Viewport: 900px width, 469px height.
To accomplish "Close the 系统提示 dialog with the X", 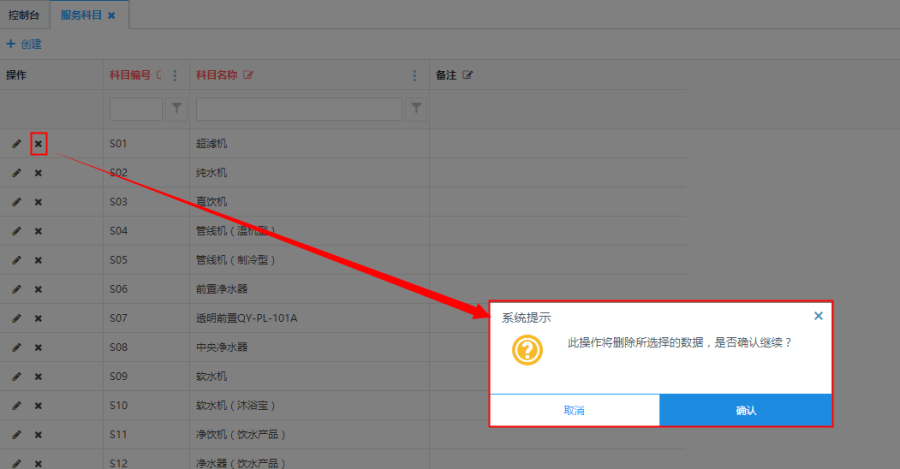I will [x=818, y=316].
